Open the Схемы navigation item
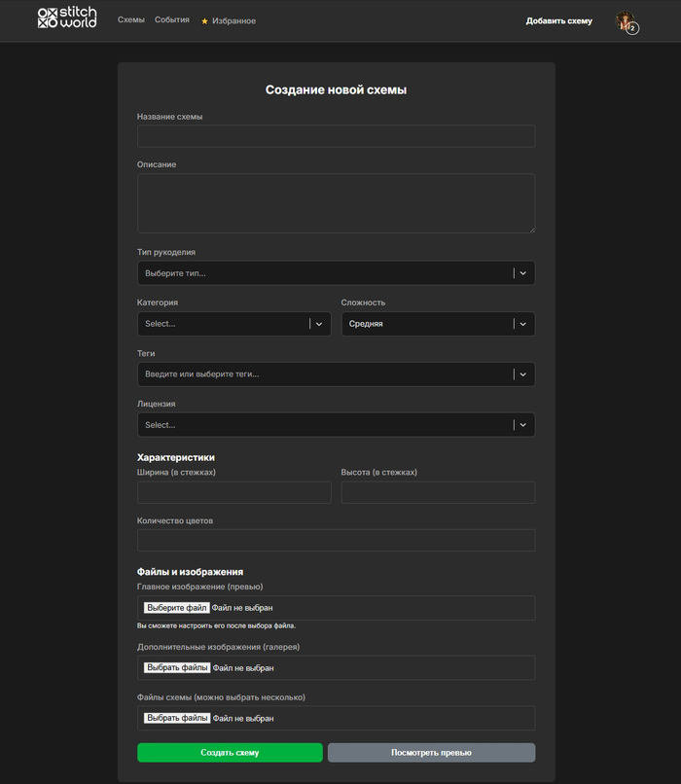 (x=131, y=20)
